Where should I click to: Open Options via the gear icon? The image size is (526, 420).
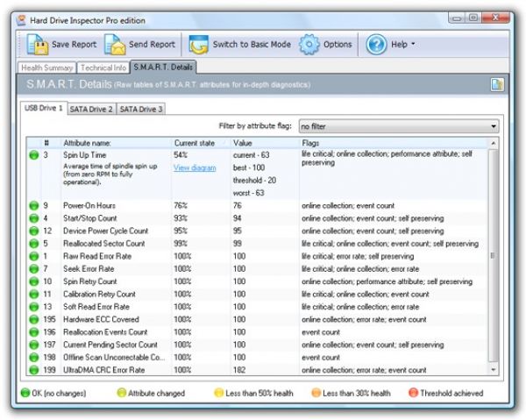pyautogui.click(x=309, y=44)
